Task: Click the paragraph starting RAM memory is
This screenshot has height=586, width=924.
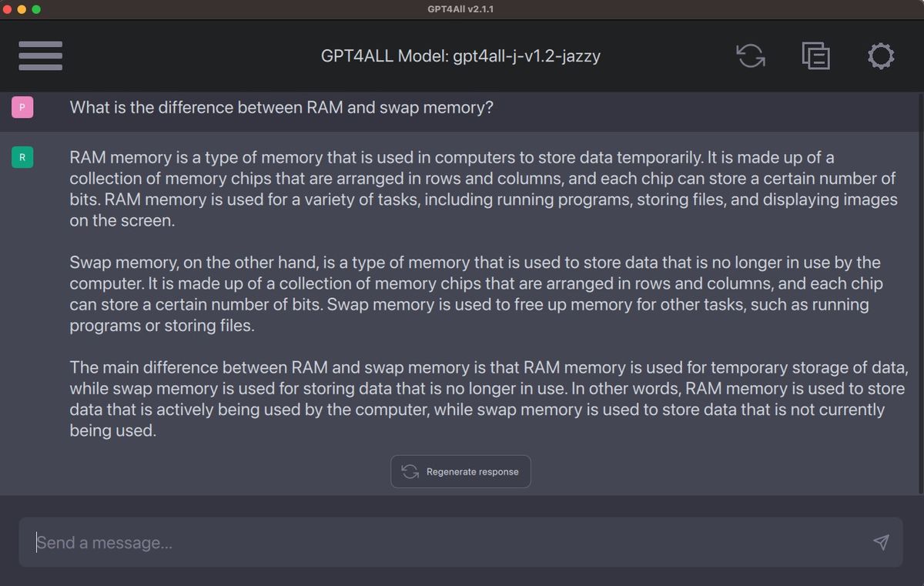Action: click(484, 189)
